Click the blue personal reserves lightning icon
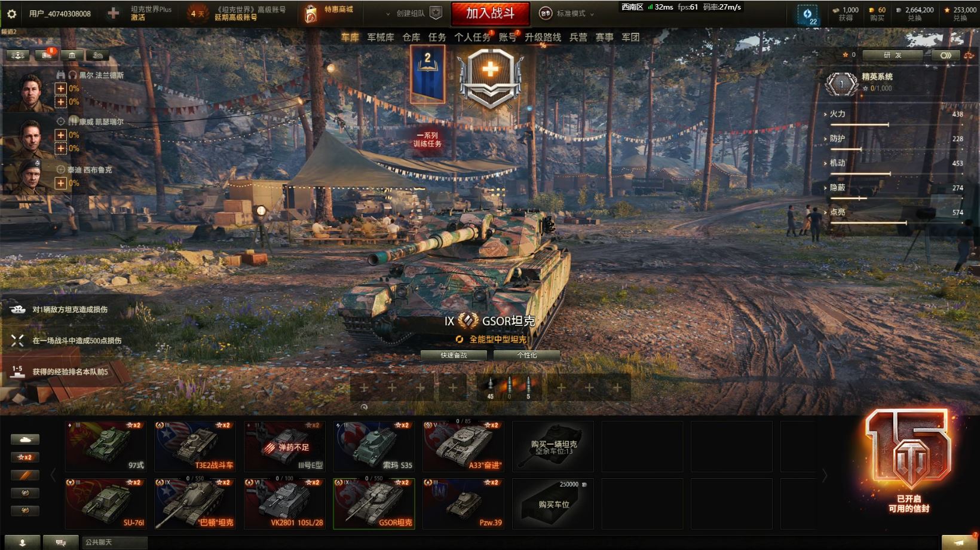Image resolution: width=980 pixels, height=550 pixels. (807, 14)
